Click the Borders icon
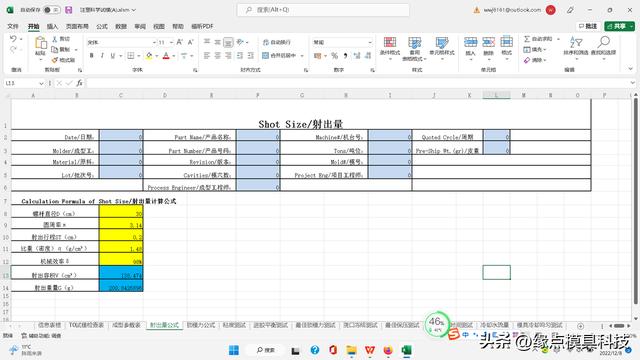Screen dimensions: 640x360 (131, 56)
